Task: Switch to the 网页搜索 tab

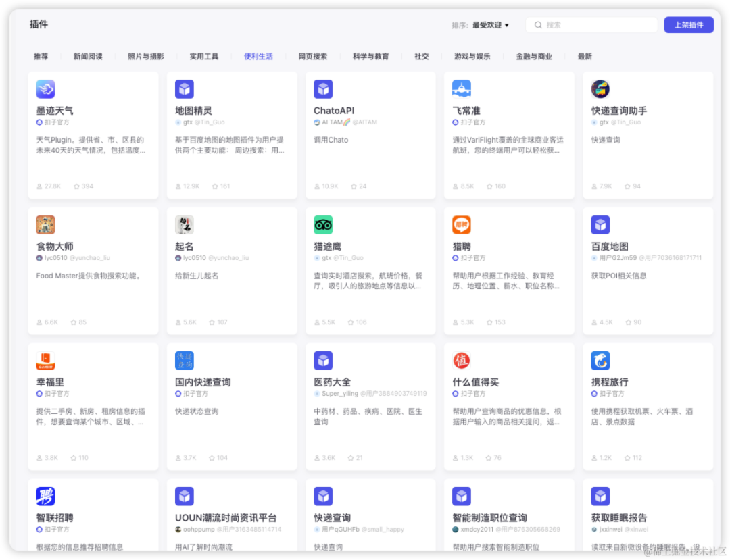Action: tap(313, 57)
